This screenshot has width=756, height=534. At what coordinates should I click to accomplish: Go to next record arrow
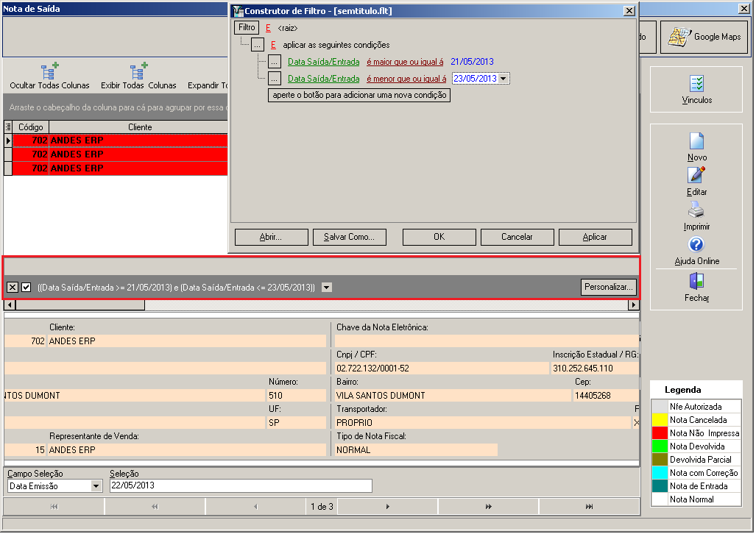pos(388,507)
